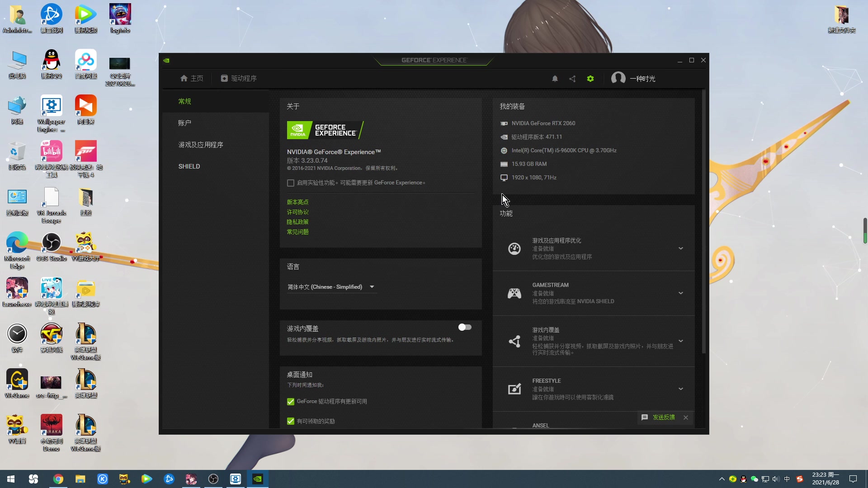868x488 pixels.
Task: Open the volume icon in system tray
Action: [776, 479]
